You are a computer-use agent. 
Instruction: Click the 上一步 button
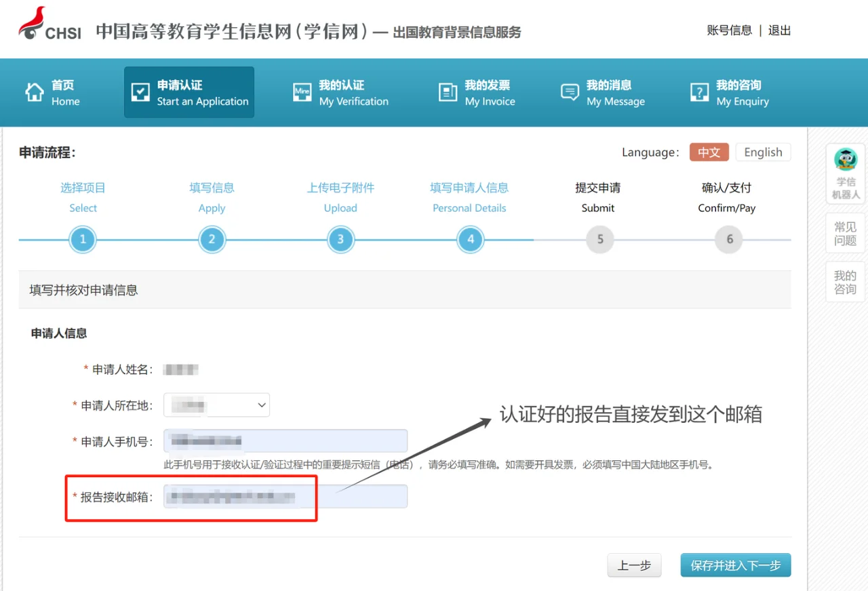634,565
